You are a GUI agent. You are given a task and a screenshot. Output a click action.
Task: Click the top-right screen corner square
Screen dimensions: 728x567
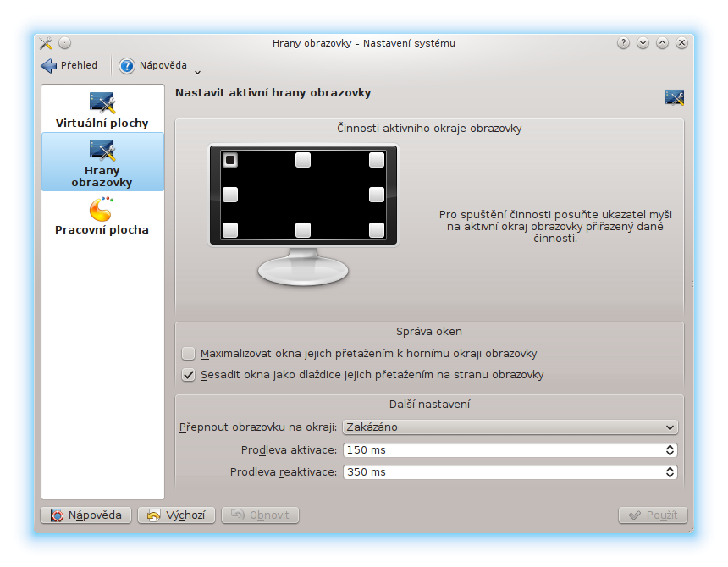click(377, 160)
